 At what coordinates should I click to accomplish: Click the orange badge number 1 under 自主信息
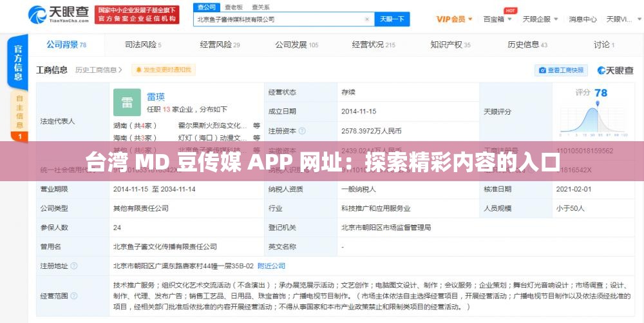[19, 137]
